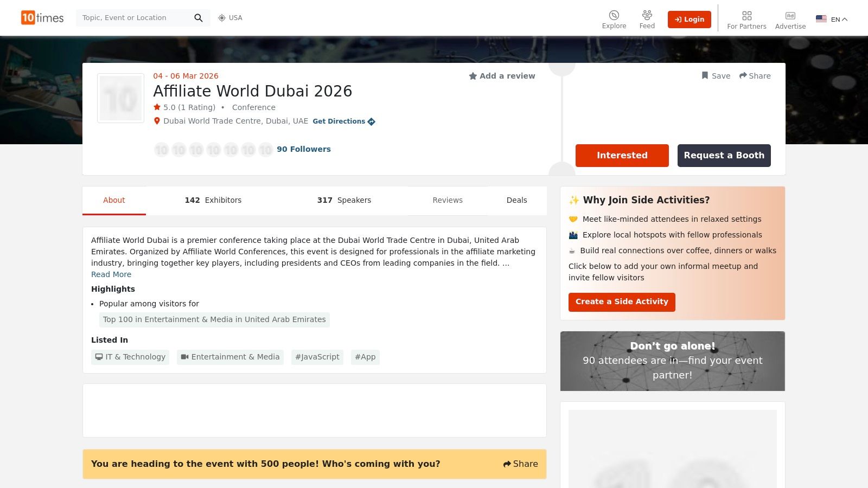Click the location pin beside Dubai World Trade Centre
This screenshot has height=488, width=868.
(157, 121)
